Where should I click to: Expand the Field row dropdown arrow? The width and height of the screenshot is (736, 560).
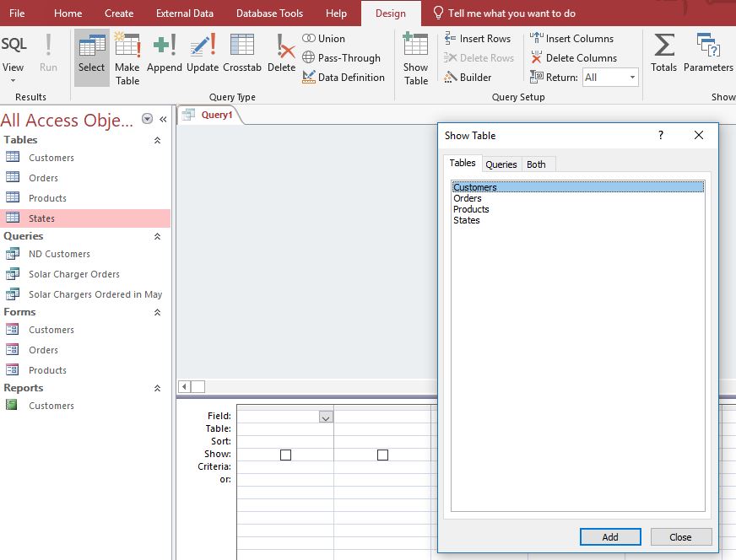click(x=326, y=417)
